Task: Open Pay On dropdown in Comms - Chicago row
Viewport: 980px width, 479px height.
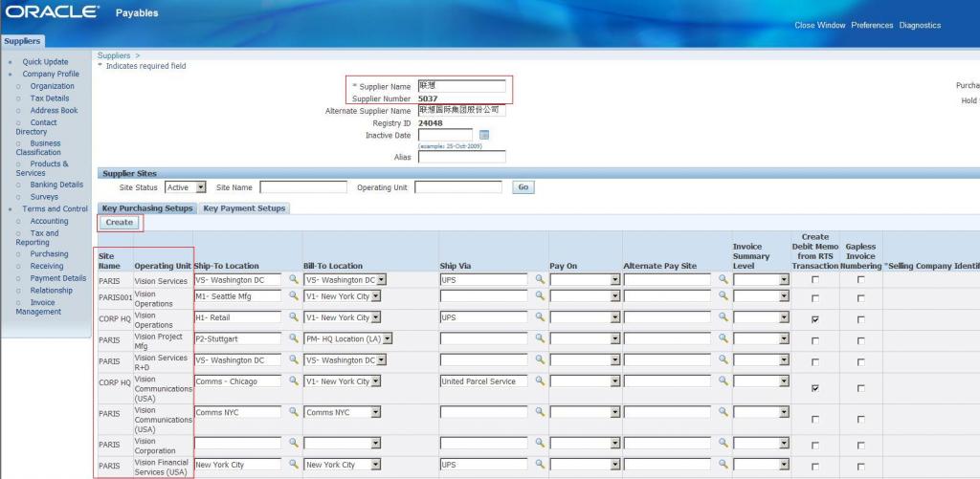Action: click(x=586, y=381)
